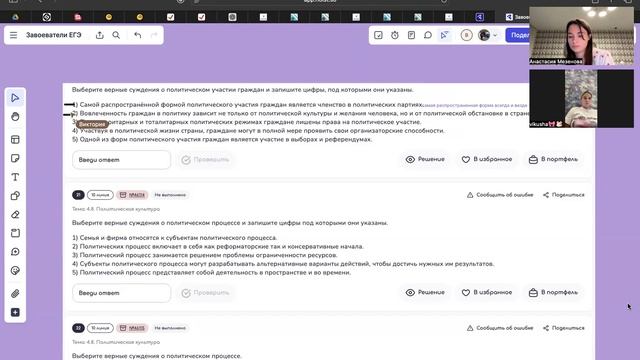Open the templates/layout tool in left toolbar
The image size is (640, 360).
point(15,140)
